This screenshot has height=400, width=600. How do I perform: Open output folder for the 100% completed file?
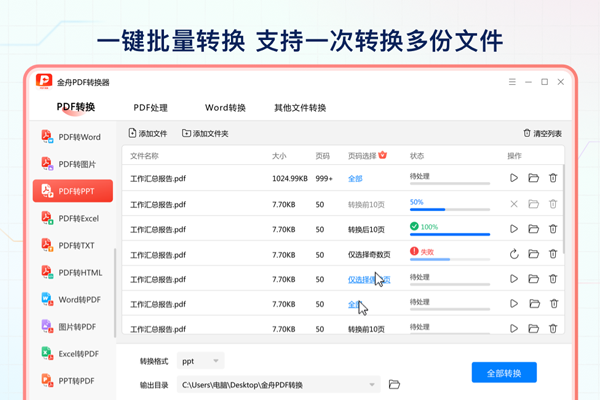coord(533,229)
